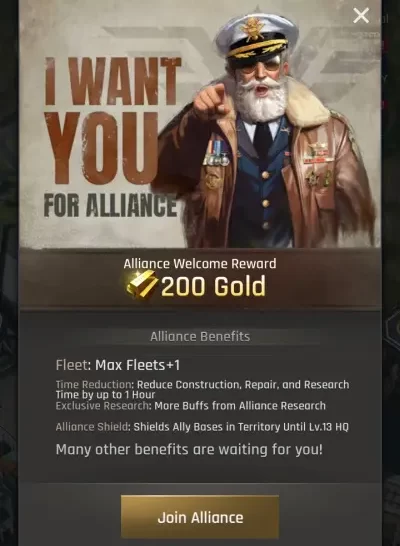Click the Alliance Shield benefit line
Screen dimensions: 400x546
pos(202,427)
